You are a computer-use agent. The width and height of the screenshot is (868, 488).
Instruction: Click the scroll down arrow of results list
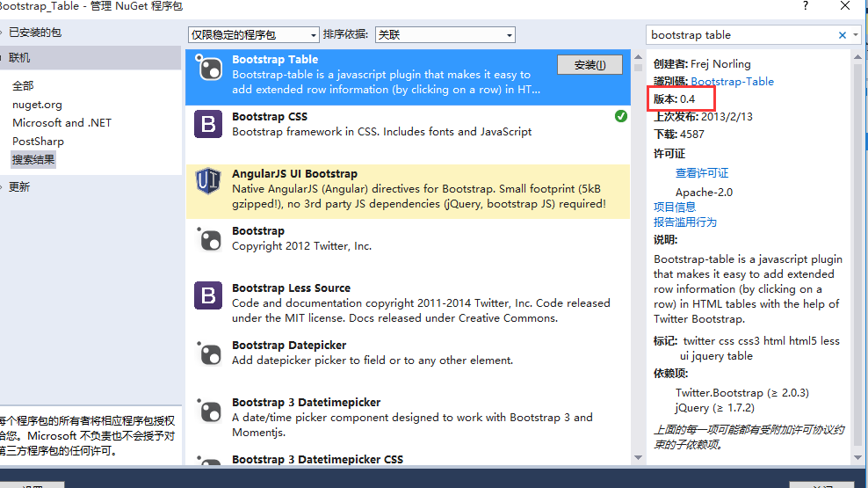click(638, 457)
